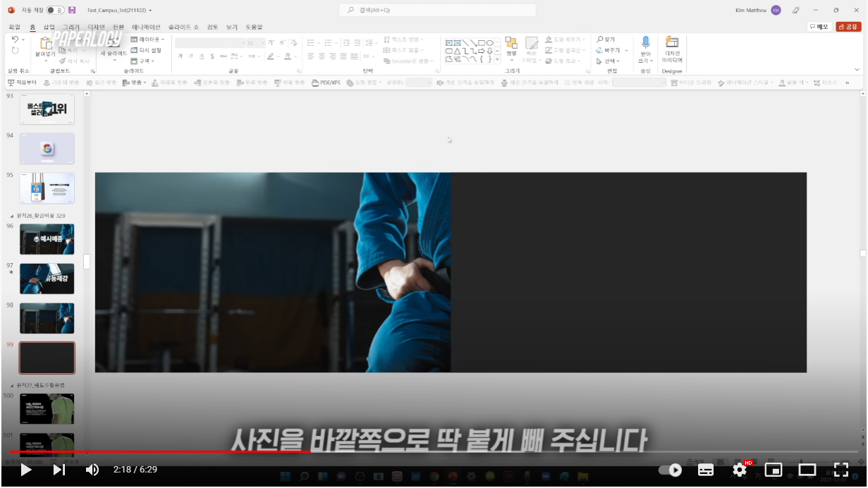Select slide 93 thumbnail

coord(47,109)
